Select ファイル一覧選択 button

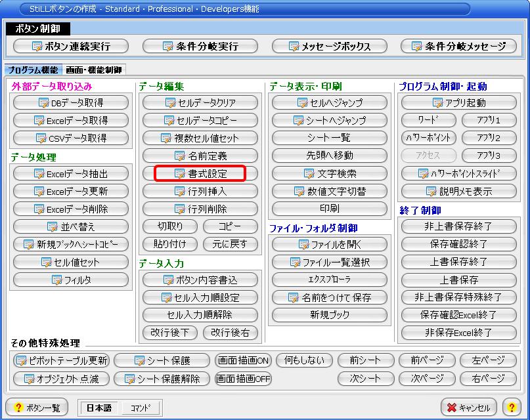[330, 262]
